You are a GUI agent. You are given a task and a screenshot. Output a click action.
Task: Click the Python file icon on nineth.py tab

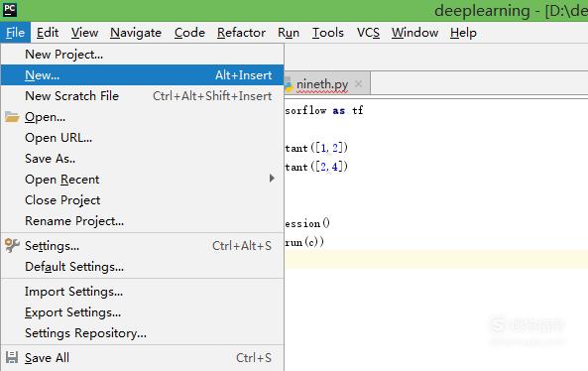coord(288,84)
